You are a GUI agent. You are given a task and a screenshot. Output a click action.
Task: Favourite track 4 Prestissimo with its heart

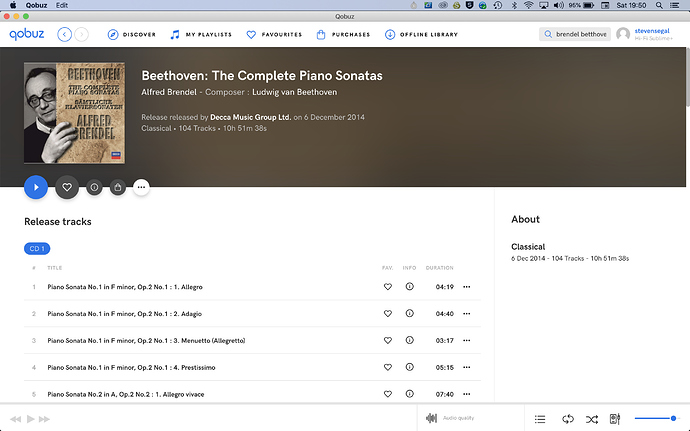pyautogui.click(x=388, y=367)
